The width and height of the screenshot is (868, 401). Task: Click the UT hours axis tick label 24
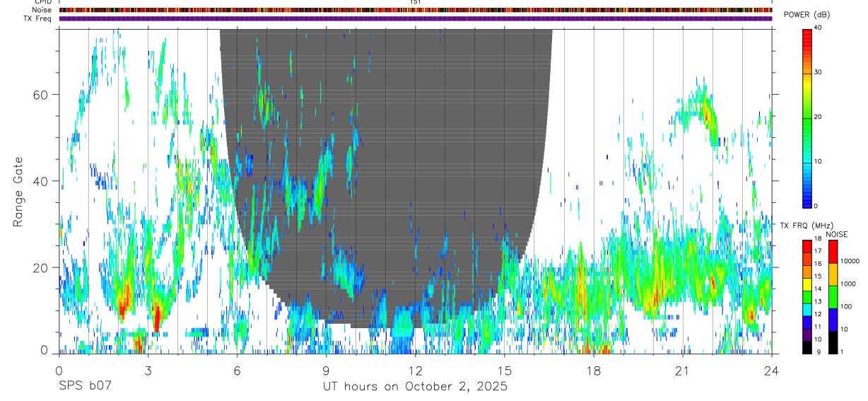(x=771, y=371)
